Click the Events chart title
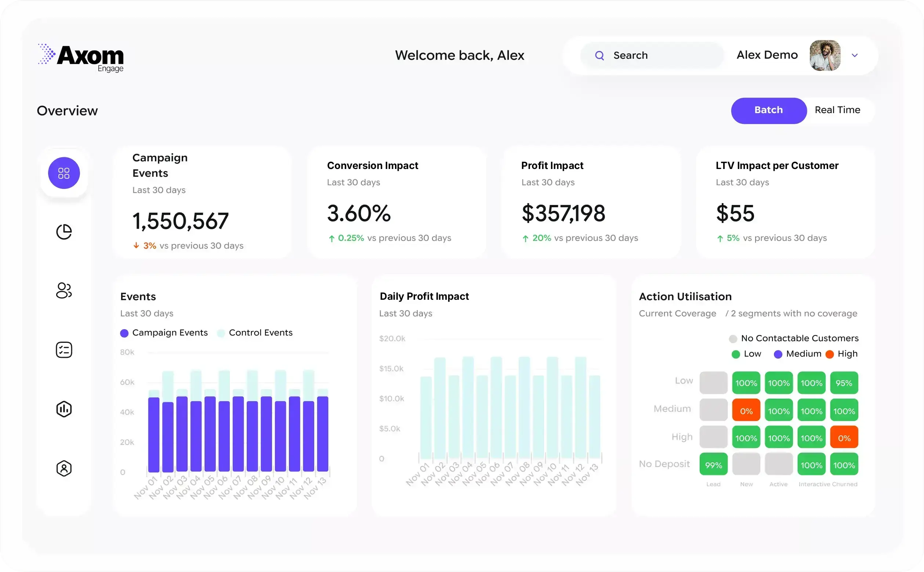 138,296
